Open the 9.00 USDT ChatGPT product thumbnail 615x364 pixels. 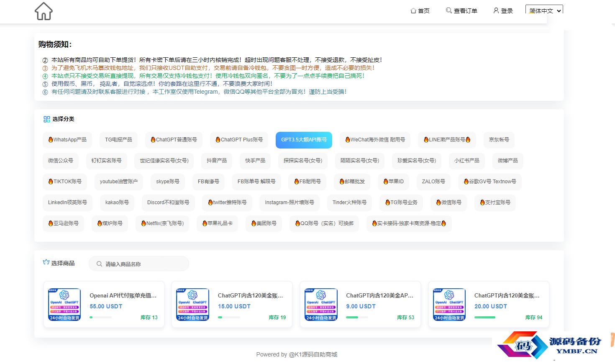coord(321,305)
